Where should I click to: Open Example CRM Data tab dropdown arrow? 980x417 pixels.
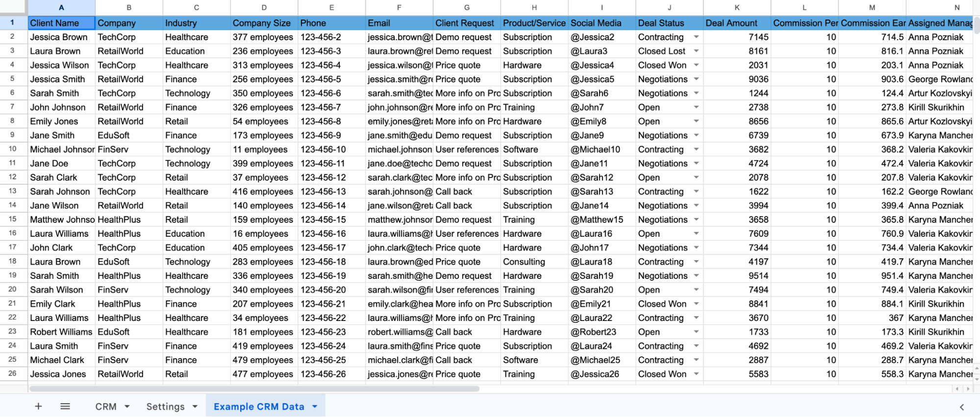(315, 406)
